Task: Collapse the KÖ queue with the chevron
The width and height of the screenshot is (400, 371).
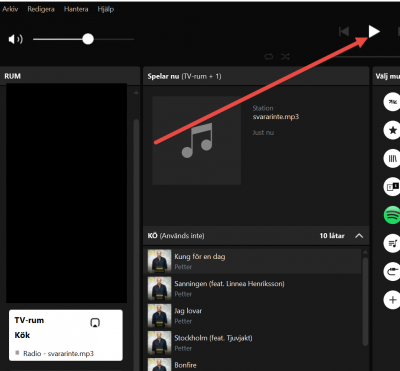Action: [x=359, y=236]
